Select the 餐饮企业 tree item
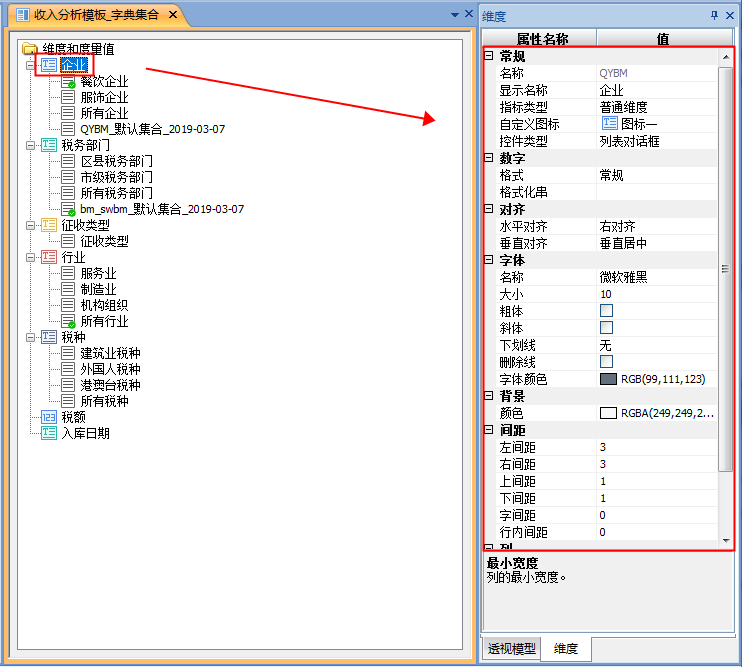The width and height of the screenshot is (742, 667). pyautogui.click(x=104, y=81)
